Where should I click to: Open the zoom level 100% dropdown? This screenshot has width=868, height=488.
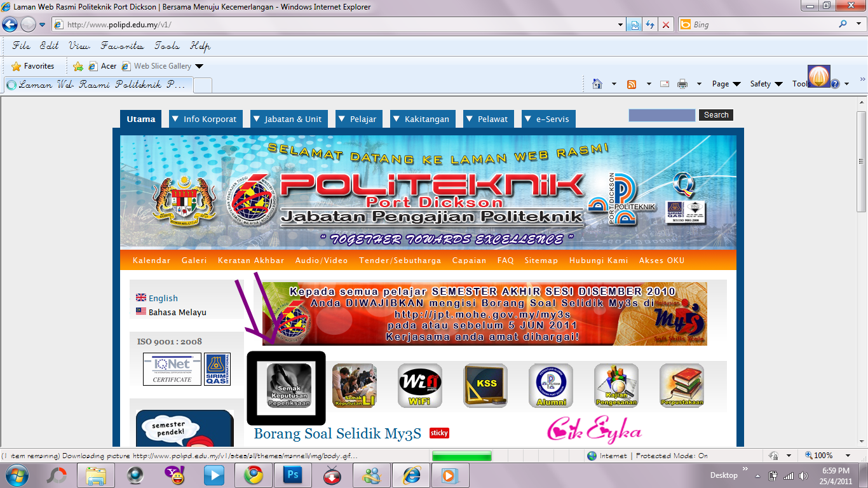[848, 456]
